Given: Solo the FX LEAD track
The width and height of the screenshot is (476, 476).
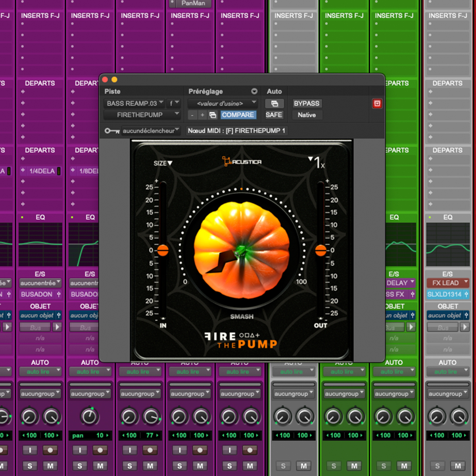Looking at the screenshot, I should pos(437,466).
